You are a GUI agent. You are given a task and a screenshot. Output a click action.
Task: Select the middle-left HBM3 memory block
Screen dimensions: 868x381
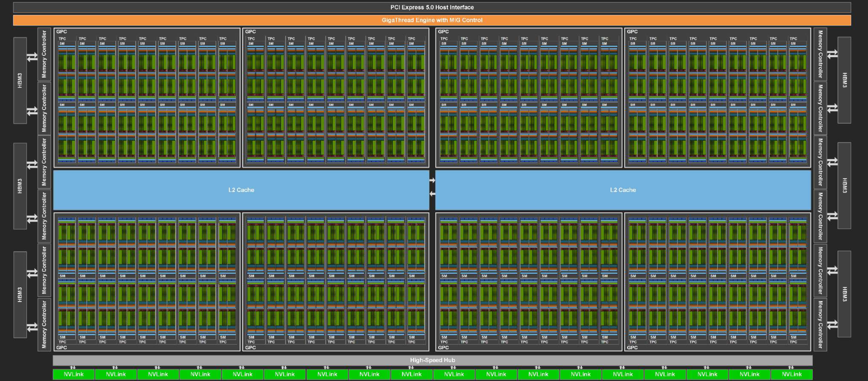coord(20,186)
